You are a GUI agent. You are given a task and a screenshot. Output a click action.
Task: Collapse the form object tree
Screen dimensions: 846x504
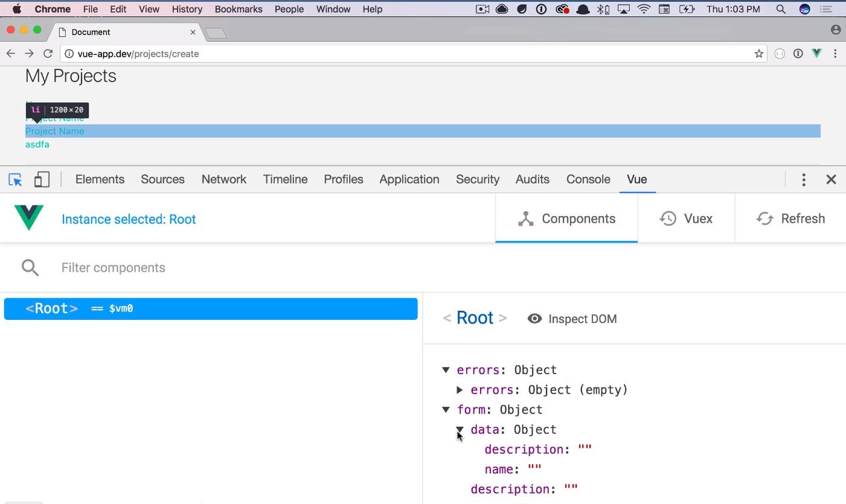point(446,410)
